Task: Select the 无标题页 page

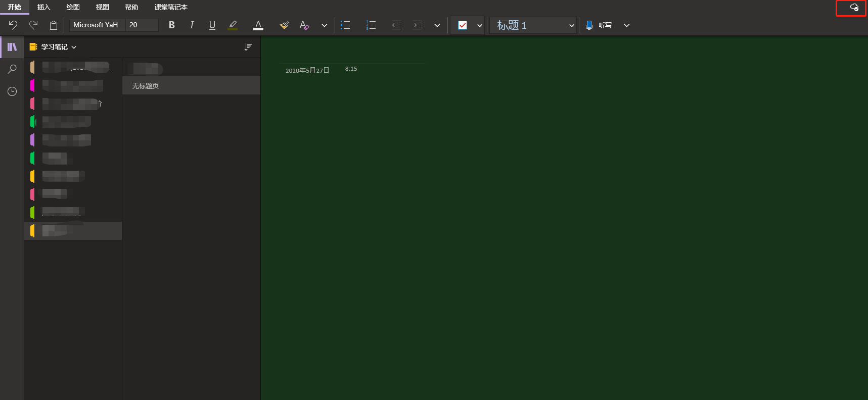Action: point(191,86)
